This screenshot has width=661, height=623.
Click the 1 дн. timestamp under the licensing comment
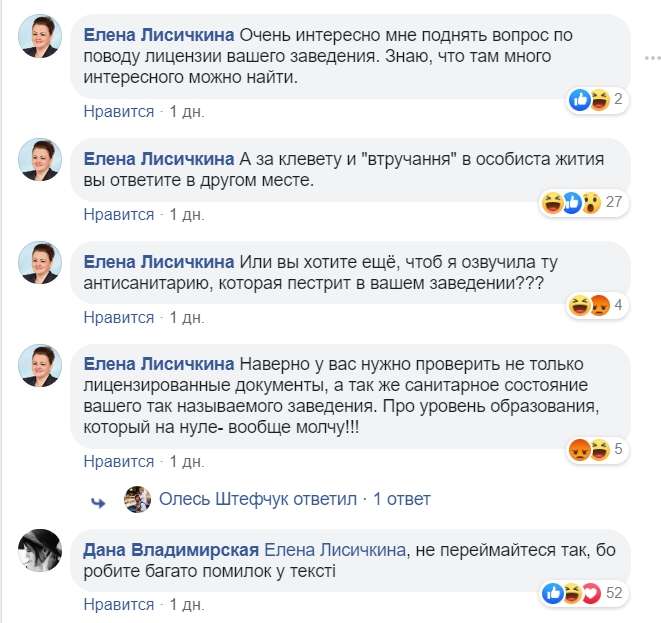point(187,112)
